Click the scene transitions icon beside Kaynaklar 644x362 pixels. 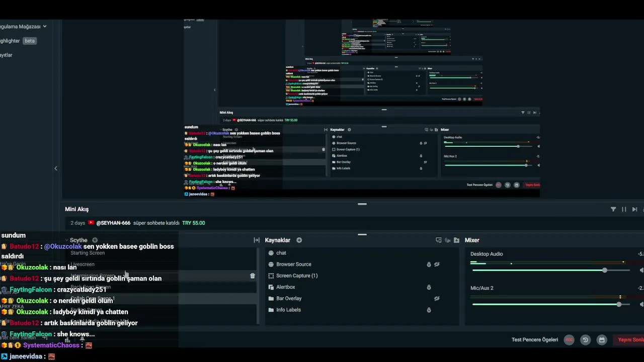[x=256, y=240]
